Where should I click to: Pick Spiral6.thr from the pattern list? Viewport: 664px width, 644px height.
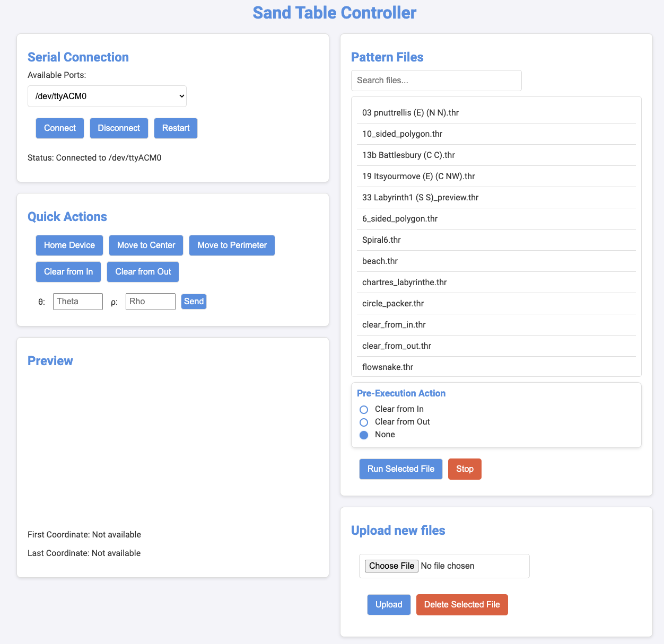click(x=381, y=240)
